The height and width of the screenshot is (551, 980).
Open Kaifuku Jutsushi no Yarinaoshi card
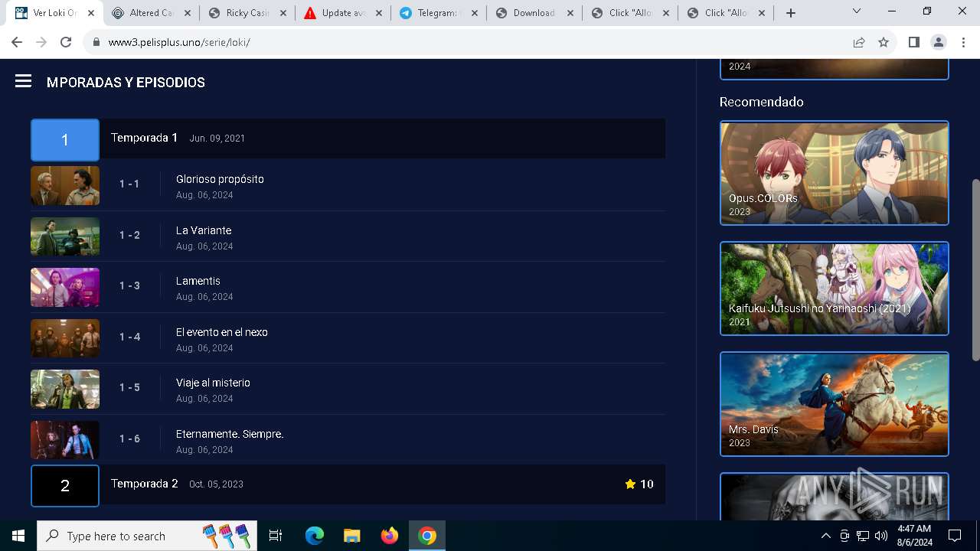pos(835,289)
